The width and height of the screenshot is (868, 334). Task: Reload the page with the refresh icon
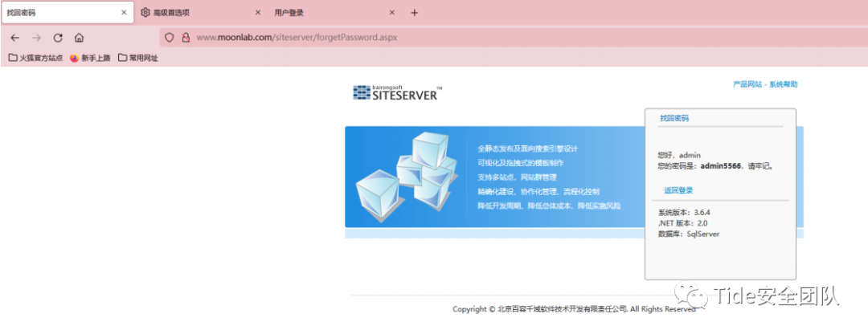pos(58,38)
